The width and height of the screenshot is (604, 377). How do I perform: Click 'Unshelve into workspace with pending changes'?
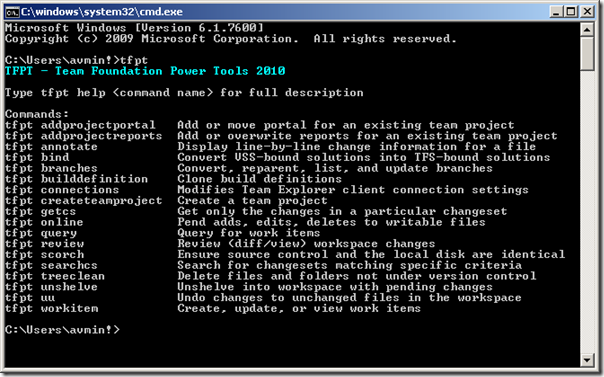(x=335, y=287)
